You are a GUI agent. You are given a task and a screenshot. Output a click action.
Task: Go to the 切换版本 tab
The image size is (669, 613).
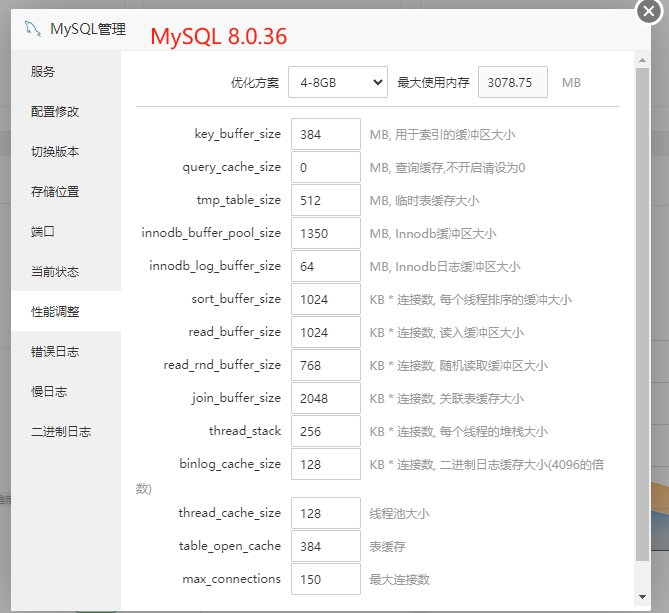click(66, 151)
